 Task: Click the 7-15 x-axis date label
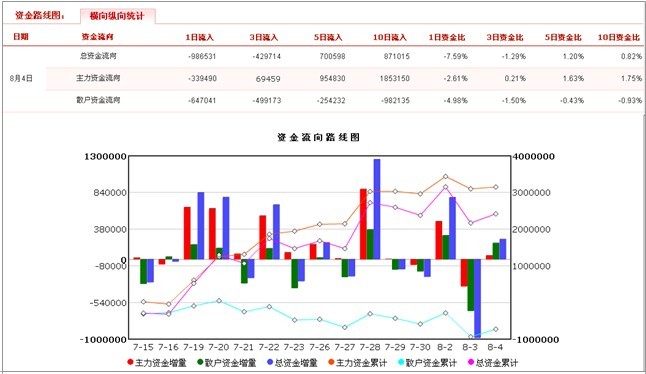click(x=143, y=347)
